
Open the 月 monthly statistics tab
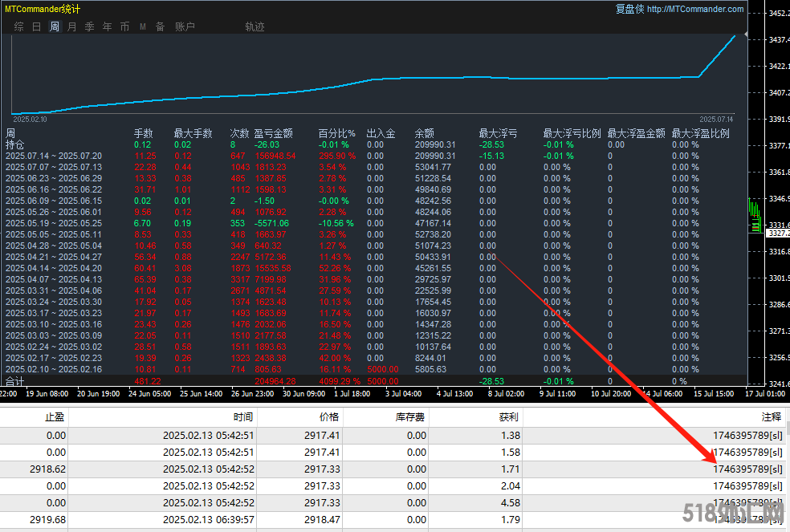(x=72, y=26)
